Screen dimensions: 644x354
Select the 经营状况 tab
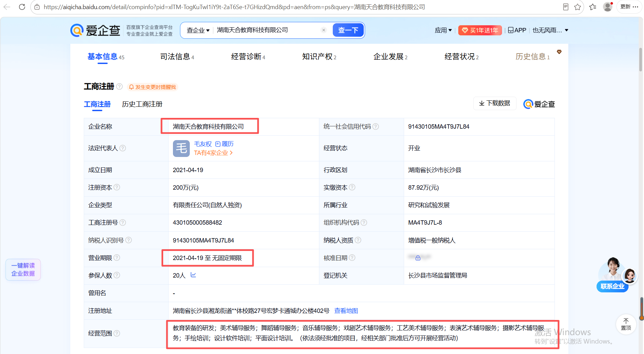[x=461, y=57]
